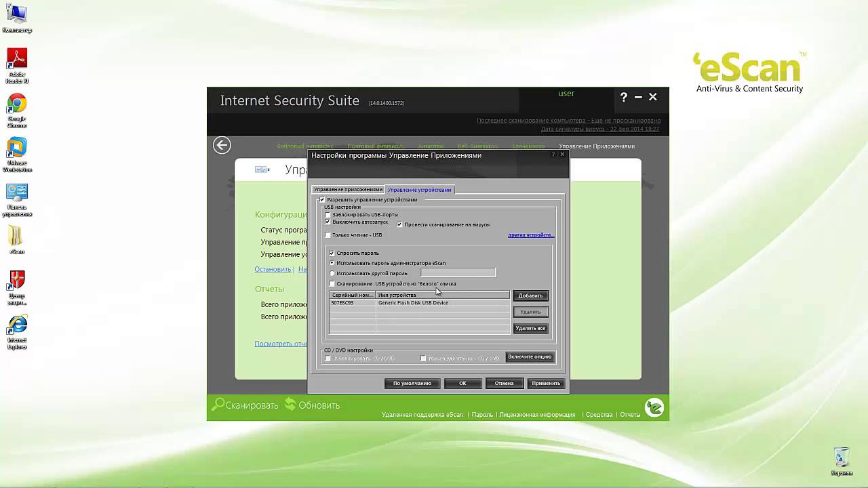
Task: Click the other password input field
Action: (458, 272)
